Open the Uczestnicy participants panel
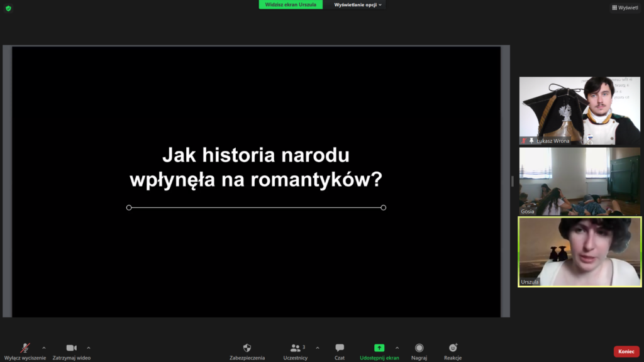This screenshot has width=644, height=362. pyautogui.click(x=295, y=348)
